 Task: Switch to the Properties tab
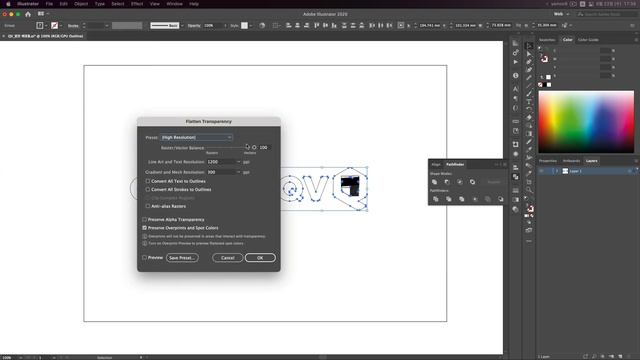tap(548, 161)
